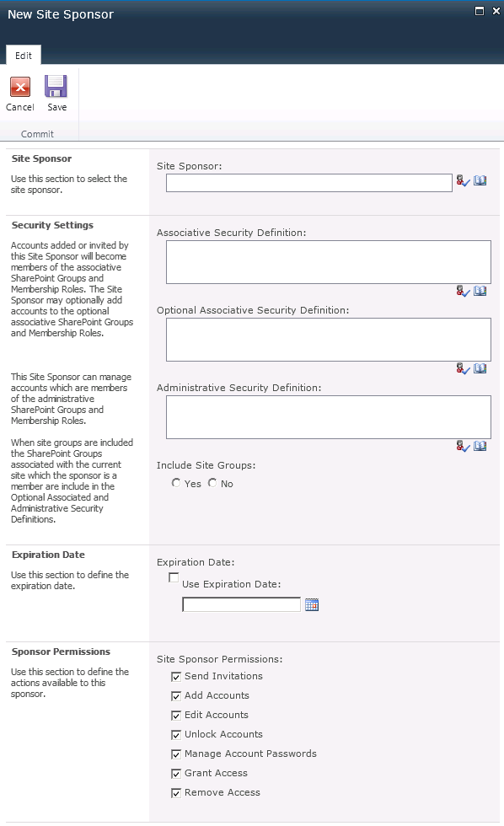Click the expiration date text box
The height and width of the screenshot is (826, 504).
241,604
